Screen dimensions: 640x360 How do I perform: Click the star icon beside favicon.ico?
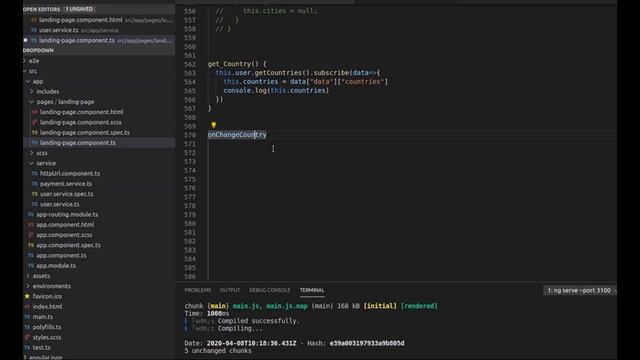[x=27, y=296]
